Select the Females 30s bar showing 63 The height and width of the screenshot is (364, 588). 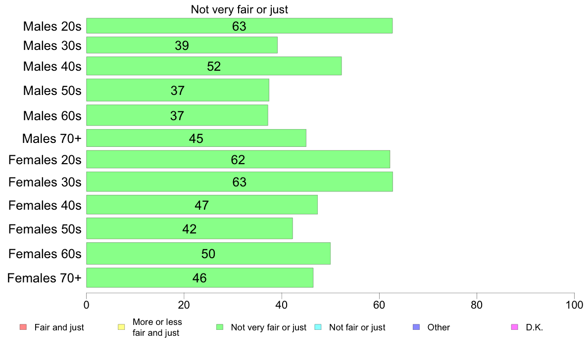pos(239,182)
